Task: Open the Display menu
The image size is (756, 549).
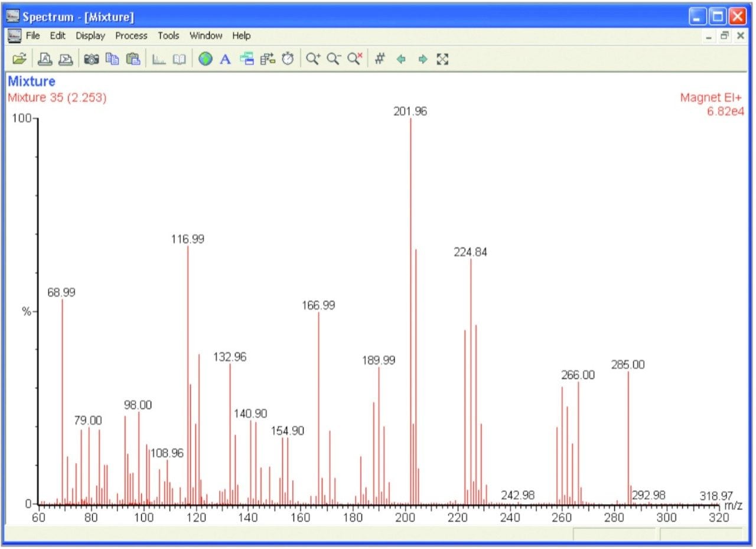Action: point(90,36)
